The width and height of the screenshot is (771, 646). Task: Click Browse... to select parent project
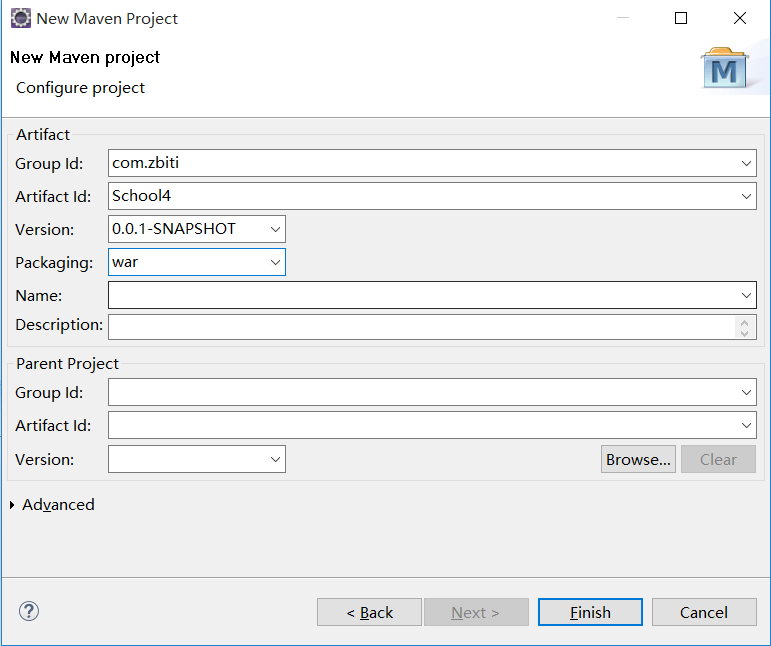pos(638,459)
